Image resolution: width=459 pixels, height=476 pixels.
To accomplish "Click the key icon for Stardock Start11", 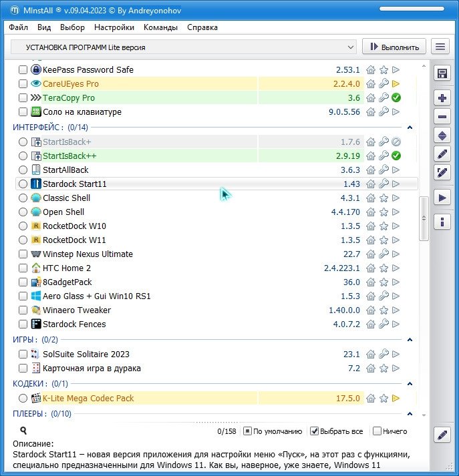I will (384, 184).
